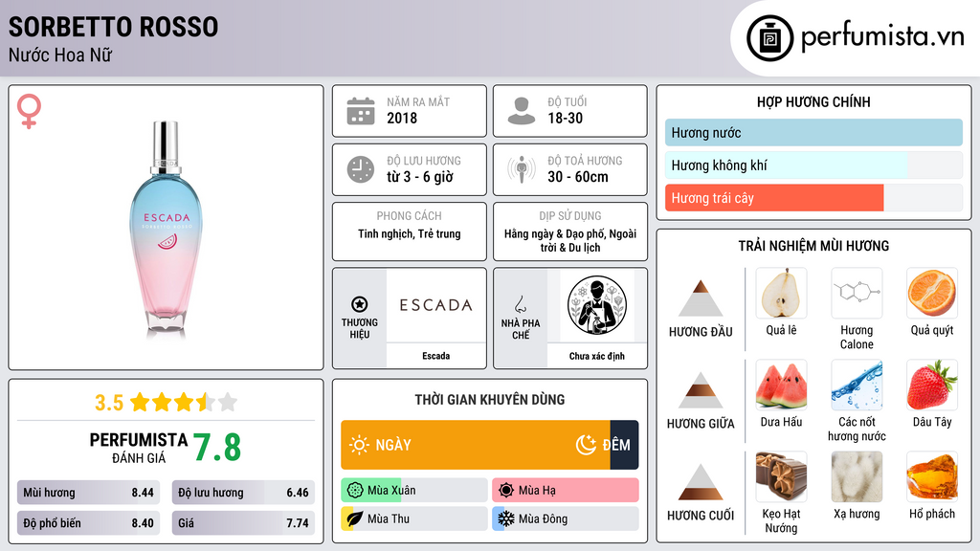Click the sun icon for Mùa Hạ
Image resolution: width=980 pixels, height=551 pixels.
point(506,491)
